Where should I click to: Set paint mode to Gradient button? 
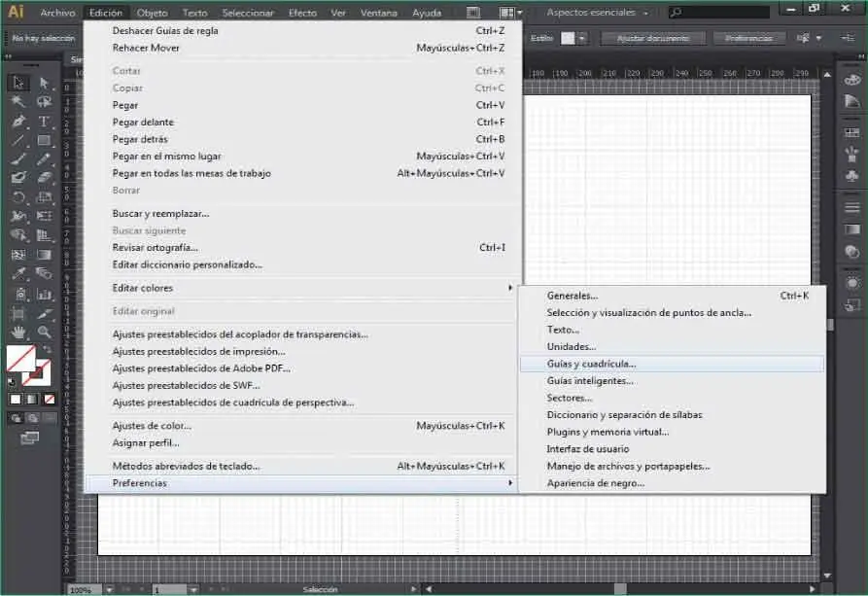click(x=33, y=399)
